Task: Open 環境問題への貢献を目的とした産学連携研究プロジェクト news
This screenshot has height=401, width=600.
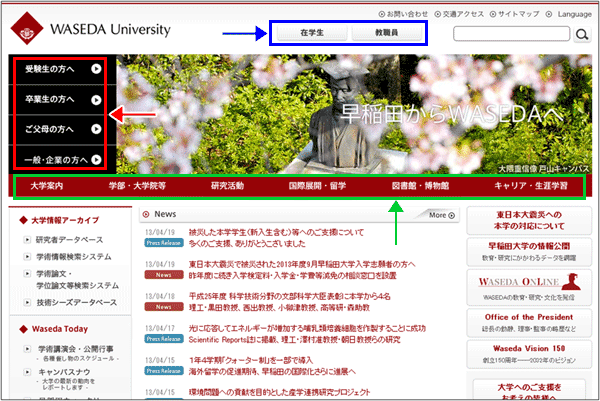Action: (x=279, y=392)
